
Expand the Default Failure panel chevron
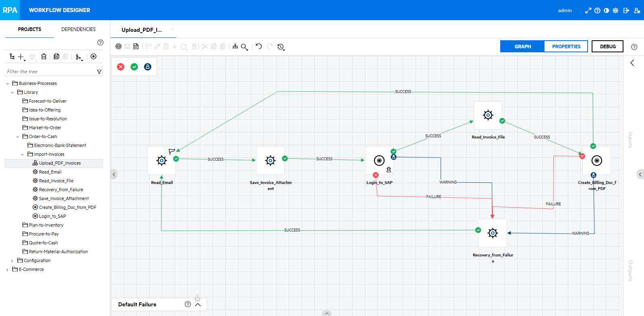[x=198, y=304]
